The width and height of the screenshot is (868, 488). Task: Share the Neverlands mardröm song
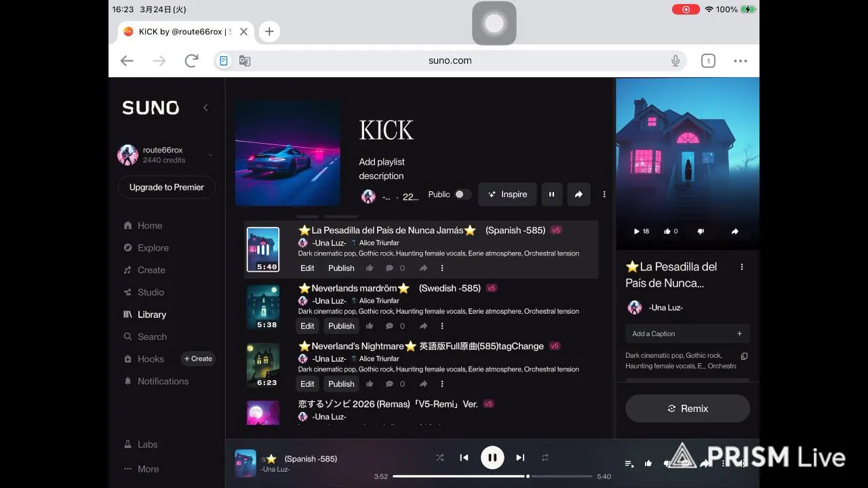pos(423,326)
